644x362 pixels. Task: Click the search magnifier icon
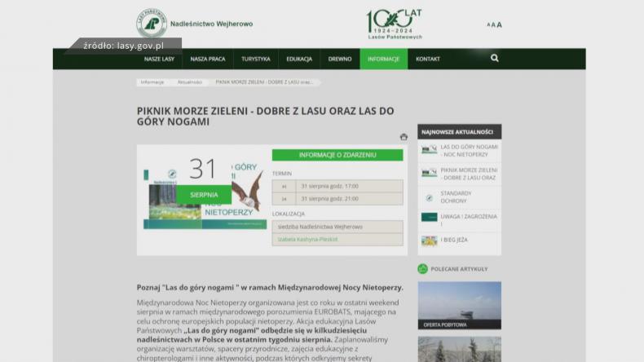[495, 59]
